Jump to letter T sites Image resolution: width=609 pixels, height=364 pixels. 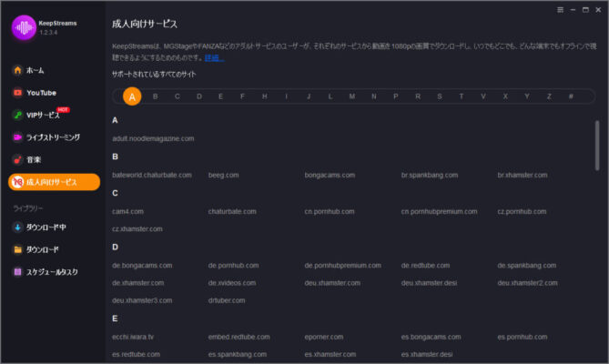[x=462, y=96]
